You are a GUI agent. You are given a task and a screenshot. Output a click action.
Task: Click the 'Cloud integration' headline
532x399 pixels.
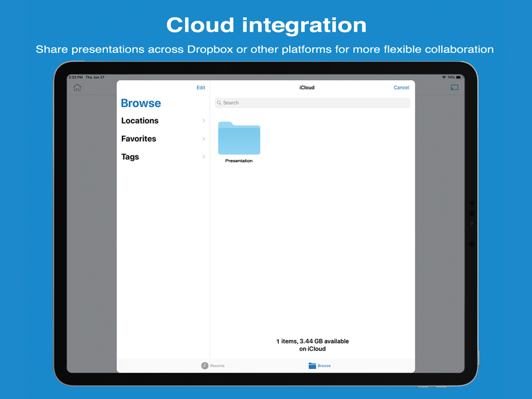pos(266,26)
